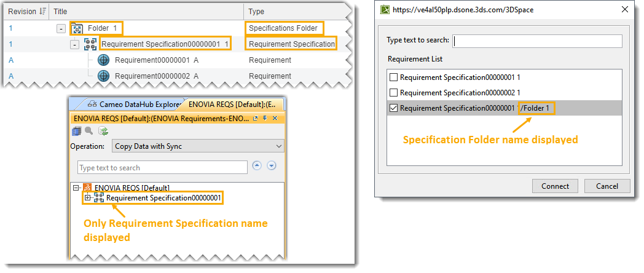Click the Type column header
The height and width of the screenshot is (273, 644).
pyautogui.click(x=296, y=12)
